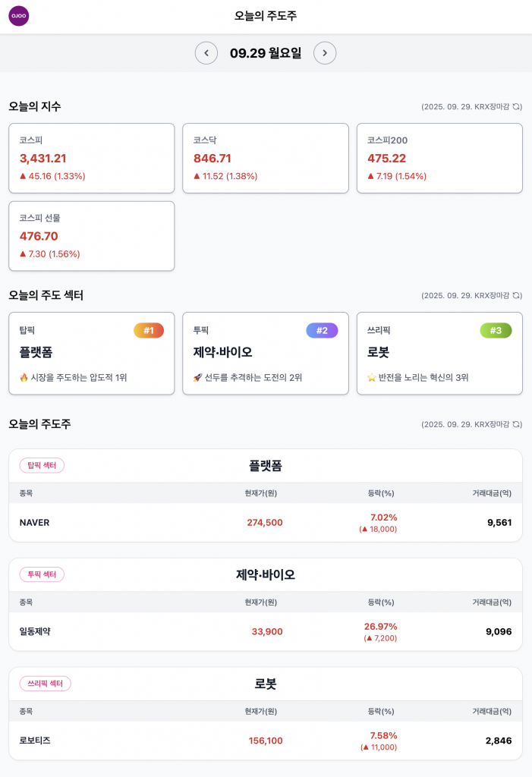Viewport: 532px width, 777px height.
Task: Open the 코스피 index card
Action: [91, 158]
